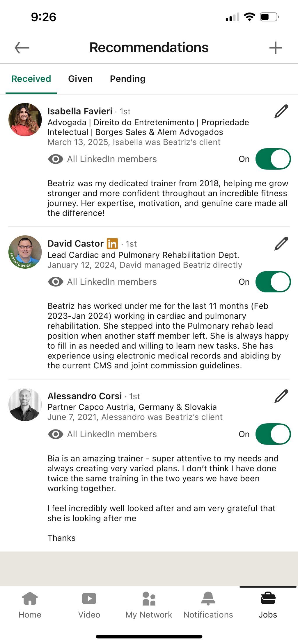The width and height of the screenshot is (298, 644).
Task: Tap the plus icon to add recommendation
Action: (275, 48)
